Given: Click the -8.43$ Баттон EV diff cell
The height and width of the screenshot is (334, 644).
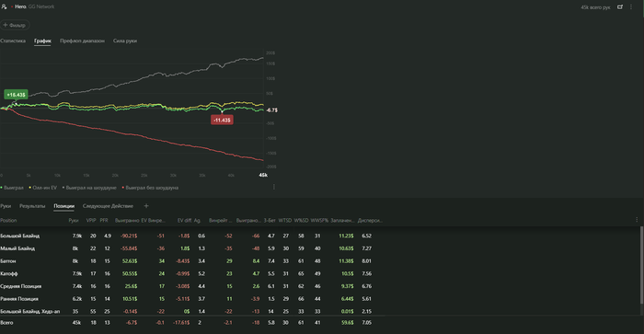Looking at the screenshot, I should point(182,261).
